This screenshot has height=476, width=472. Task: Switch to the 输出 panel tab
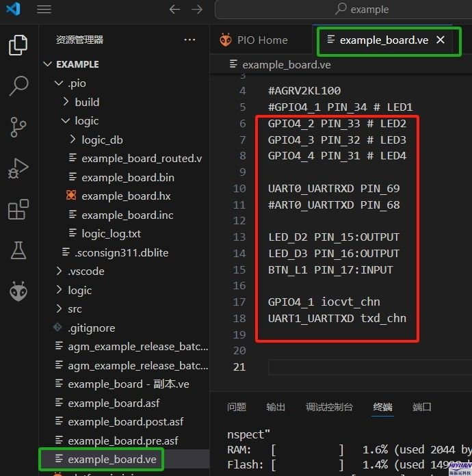point(276,407)
